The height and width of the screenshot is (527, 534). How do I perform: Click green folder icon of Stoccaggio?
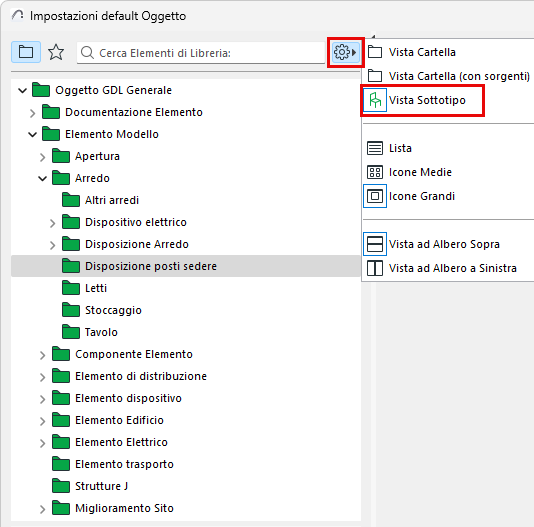pos(71,310)
